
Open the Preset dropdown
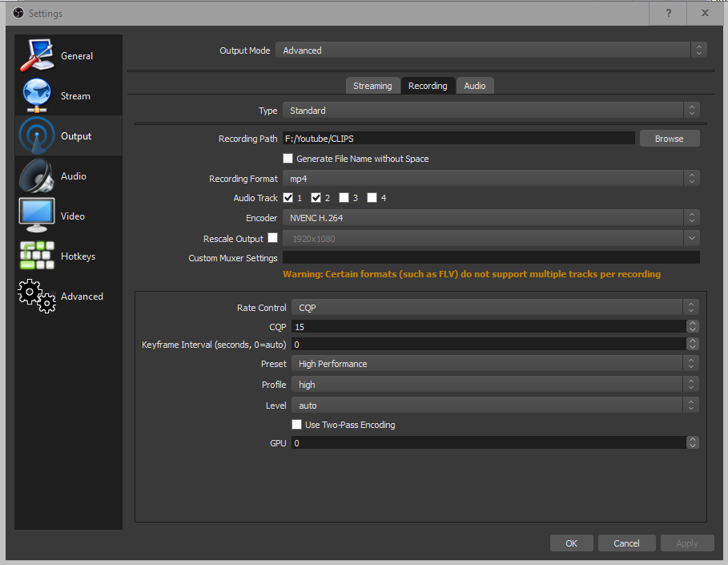[495, 364]
